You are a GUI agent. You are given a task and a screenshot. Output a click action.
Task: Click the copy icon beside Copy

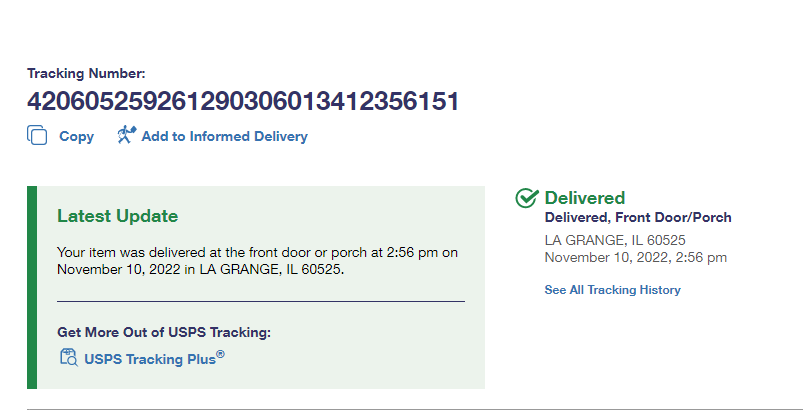coord(37,136)
